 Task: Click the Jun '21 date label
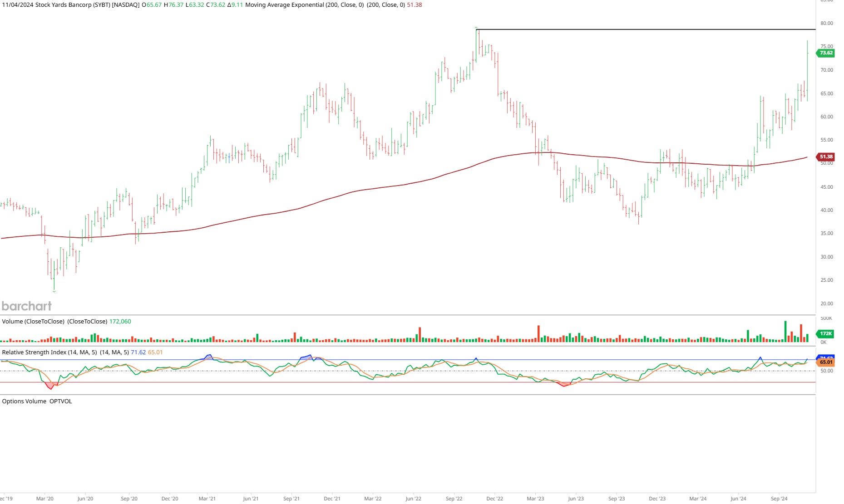(x=251, y=499)
